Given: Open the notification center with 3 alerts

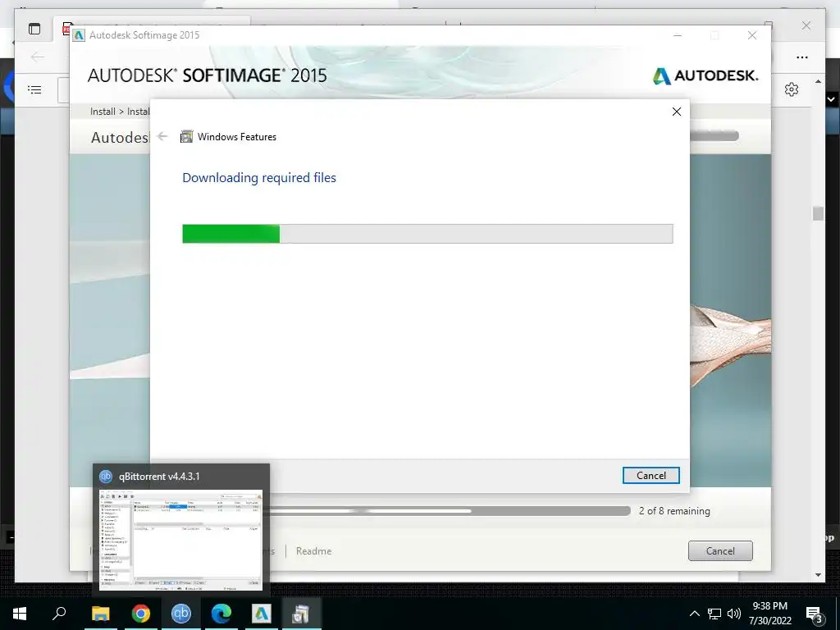Looking at the screenshot, I should [x=814, y=614].
